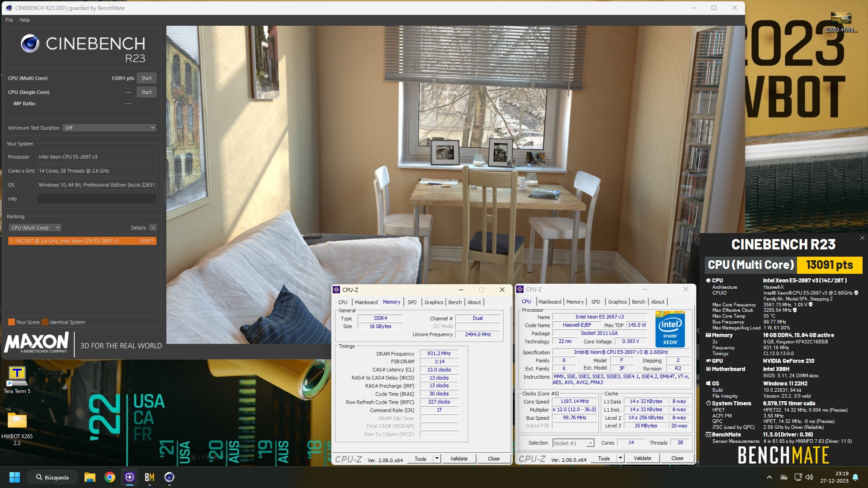Open Bench tab in Memory CPU-Z window

click(455, 302)
